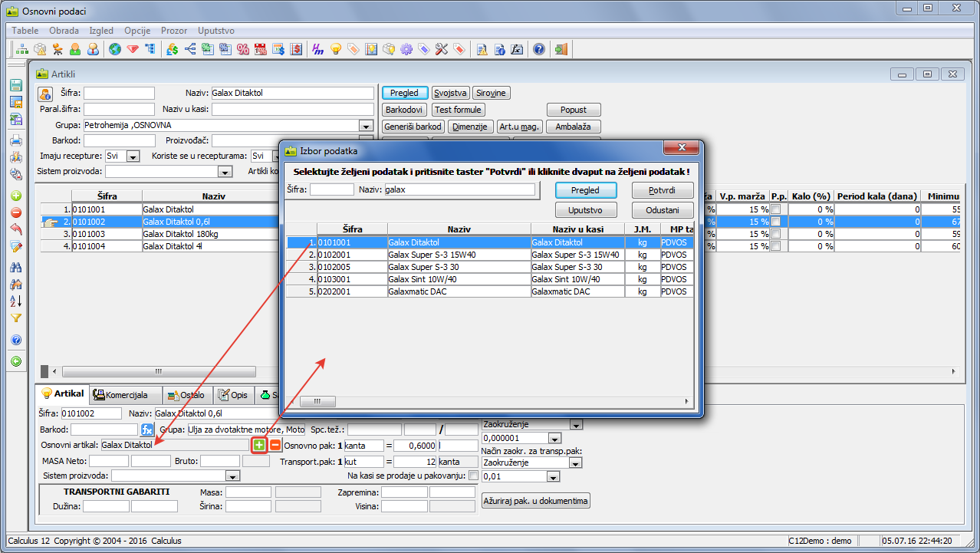Click the green plus icon beside Osnovni artikal
The image size is (980, 553).
[260, 445]
